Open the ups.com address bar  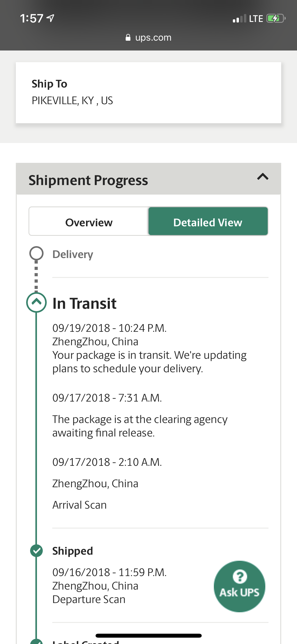tap(153, 38)
